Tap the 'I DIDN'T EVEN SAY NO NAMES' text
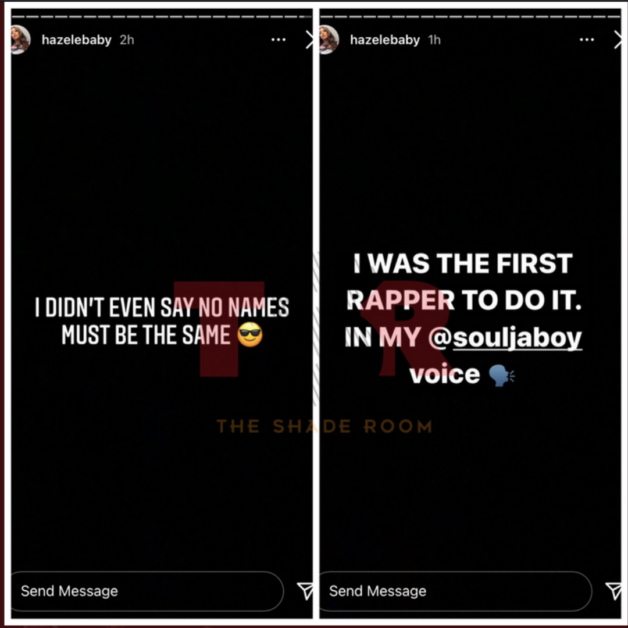Image resolution: width=628 pixels, height=628 pixels. coord(162,308)
